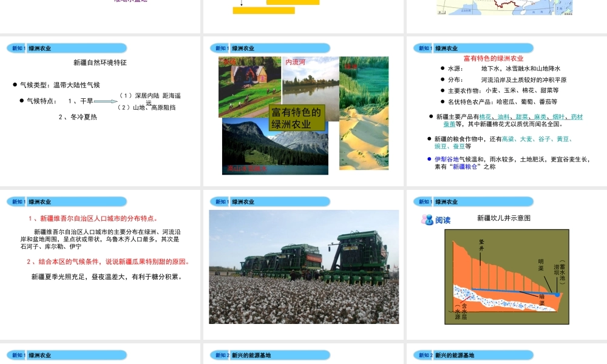Click the 阅读 people icon
Image resolution: width=607 pixels, height=364 pixels.
[427, 220]
